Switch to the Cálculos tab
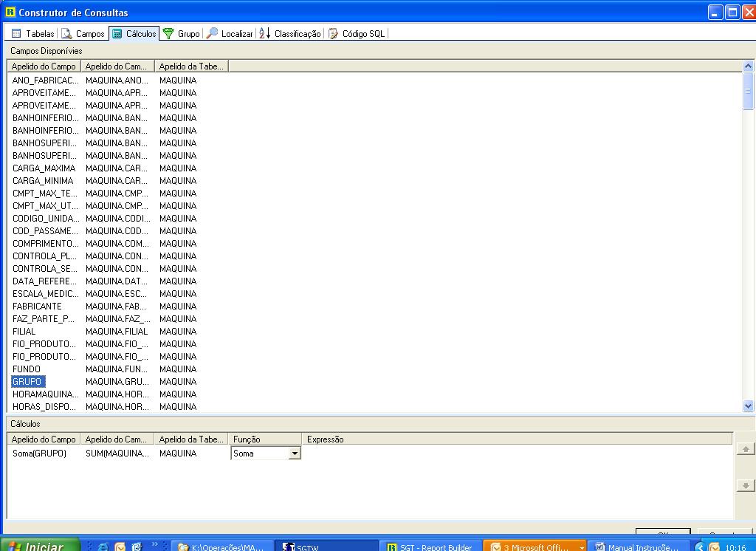Screen dimensions: 756x551 click(x=134, y=33)
